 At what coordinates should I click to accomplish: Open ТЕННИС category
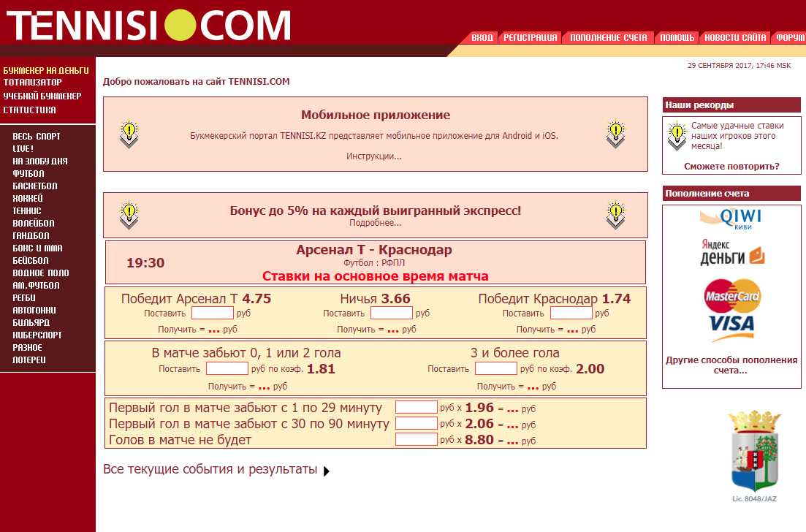[27, 210]
